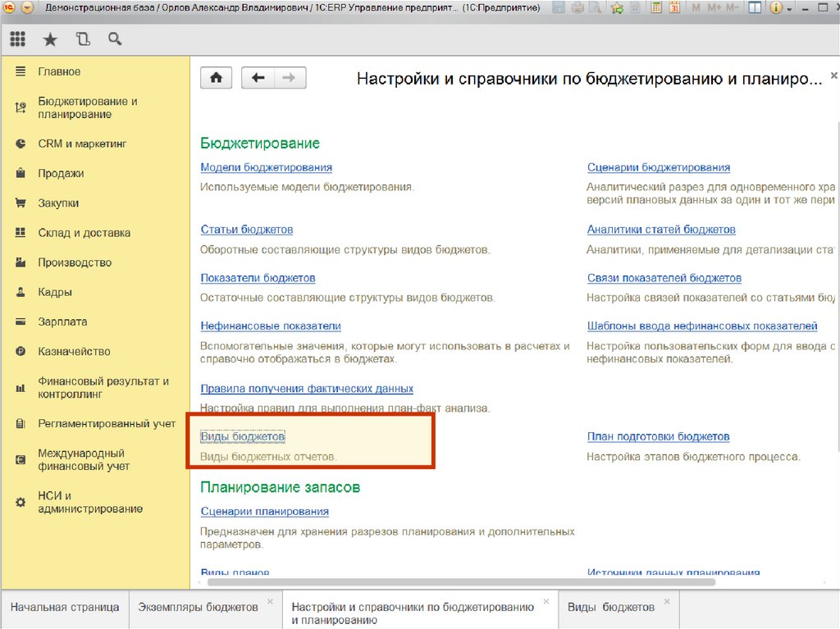Open Шаблоны ввода нефинансовых показателей link
This screenshot has height=629, width=840.
coord(702,326)
